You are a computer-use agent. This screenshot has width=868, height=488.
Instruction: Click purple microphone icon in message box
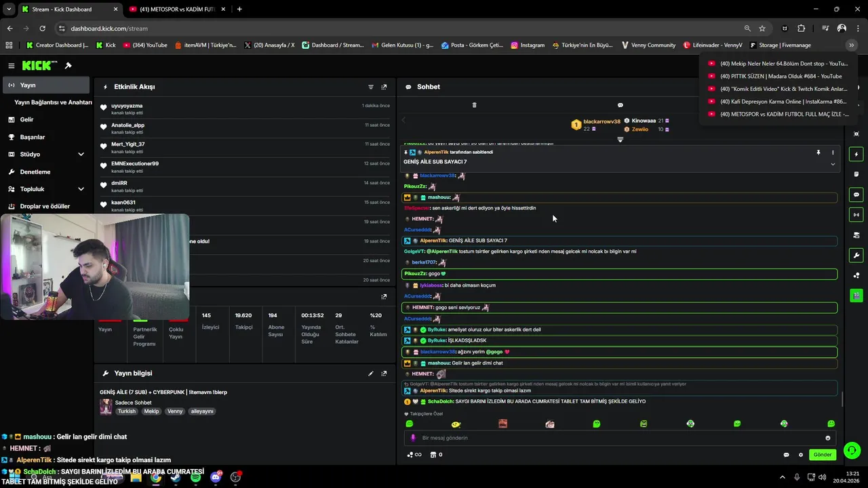[413, 438]
